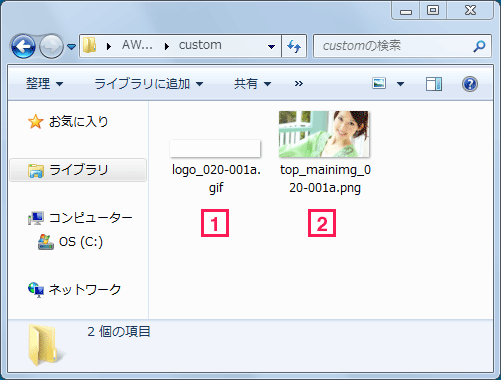Click the logo_020-001a.gif file name
The image size is (501, 380).
[x=216, y=179]
